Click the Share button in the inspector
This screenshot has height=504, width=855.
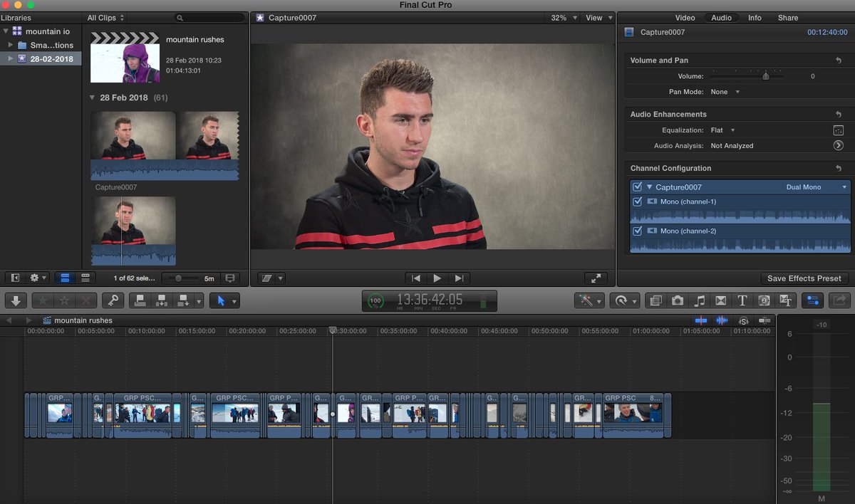tap(787, 17)
